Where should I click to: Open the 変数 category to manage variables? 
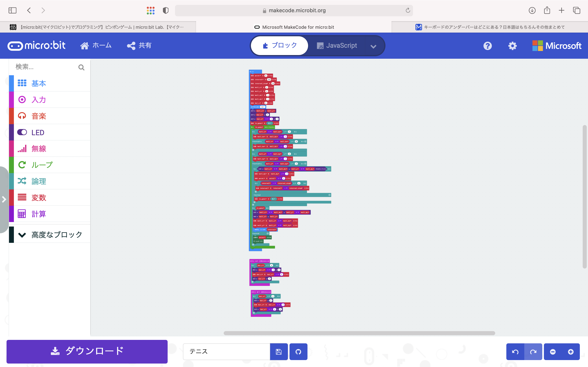pos(39,197)
